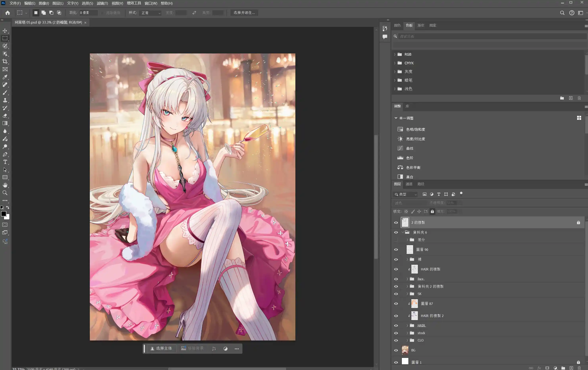
Task: Open the 样式 style dropdown
Action: (x=151, y=13)
